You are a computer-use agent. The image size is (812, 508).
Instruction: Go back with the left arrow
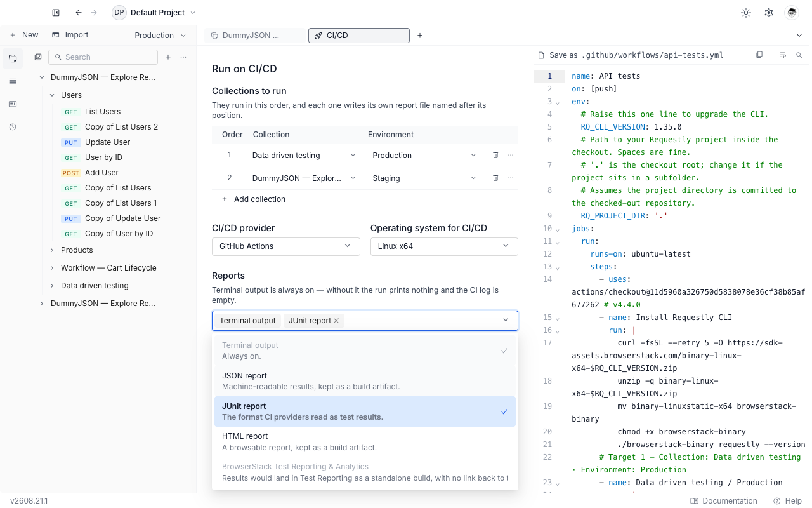pos(79,13)
